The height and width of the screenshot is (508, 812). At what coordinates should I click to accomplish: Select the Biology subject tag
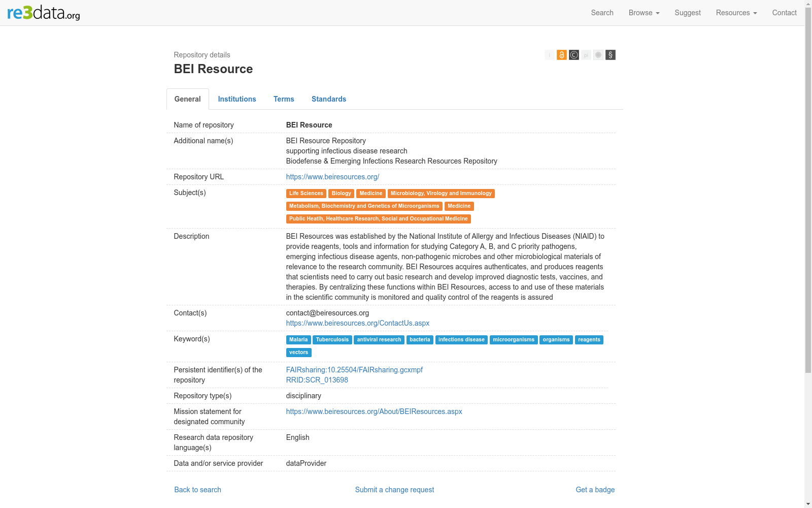342,194
